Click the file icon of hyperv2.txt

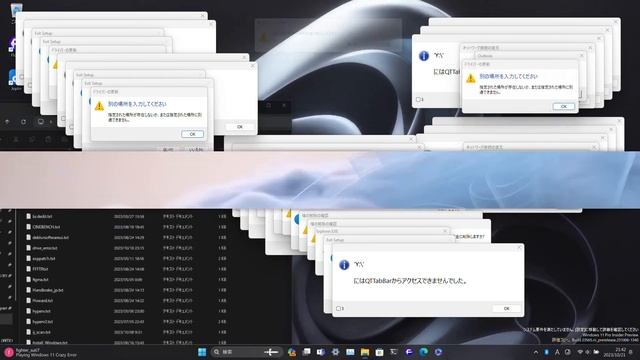(x=28, y=322)
